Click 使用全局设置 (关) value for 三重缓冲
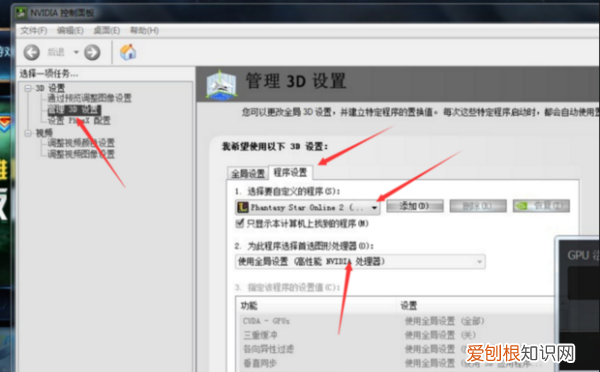 [x=440, y=335]
